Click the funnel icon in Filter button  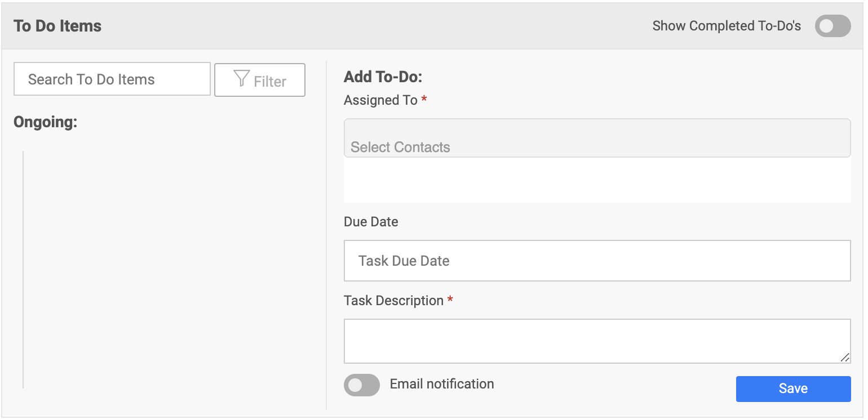[241, 79]
